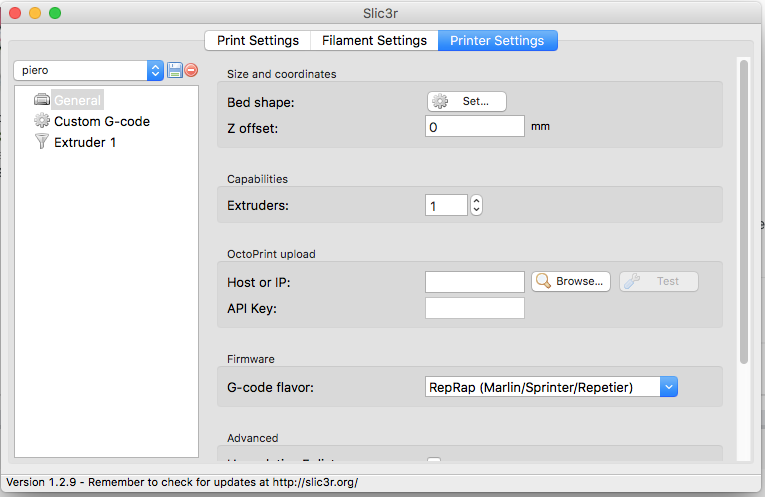
Task: Select the General printer icon
Action: coord(42,99)
